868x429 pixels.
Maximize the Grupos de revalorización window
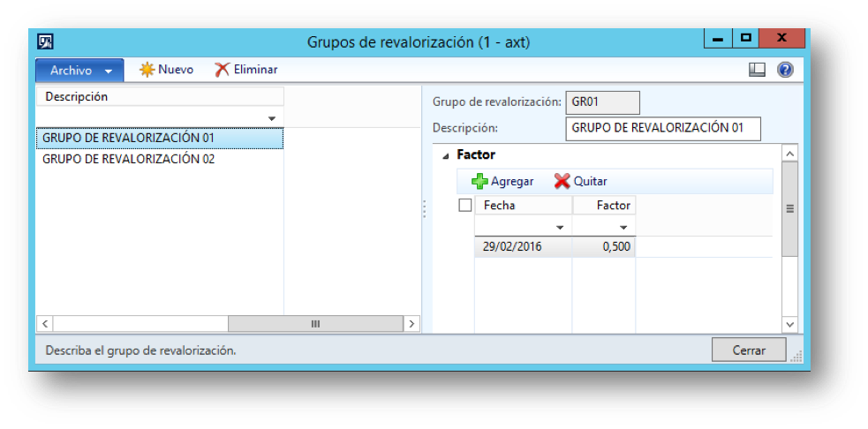[x=745, y=39]
